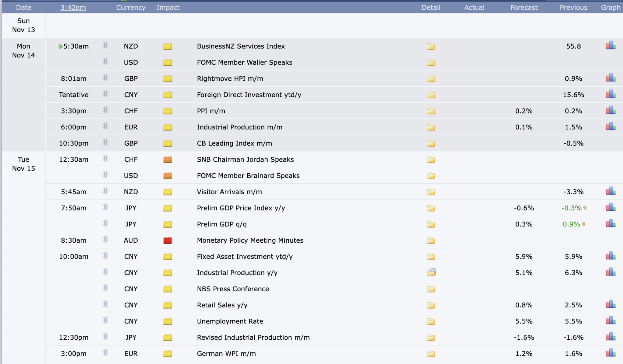The height and width of the screenshot is (364, 623).
Task: Open detail folder for Monetary Policy Meeting Minutes
Action: pos(431,241)
